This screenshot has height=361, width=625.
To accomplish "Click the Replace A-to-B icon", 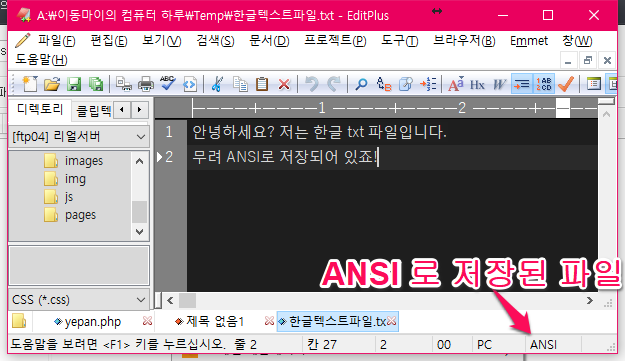I will pyautogui.click(x=383, y=84).
